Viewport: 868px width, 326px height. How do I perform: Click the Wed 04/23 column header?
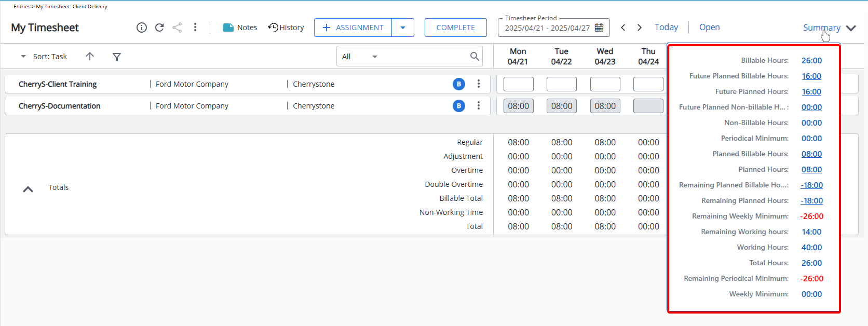[x=605, y=56]
